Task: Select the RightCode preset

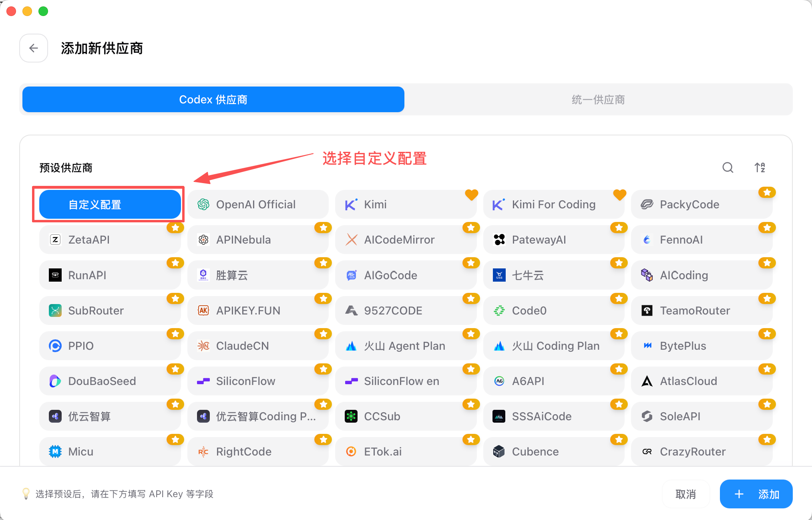Action: click(x=258, y=451)
